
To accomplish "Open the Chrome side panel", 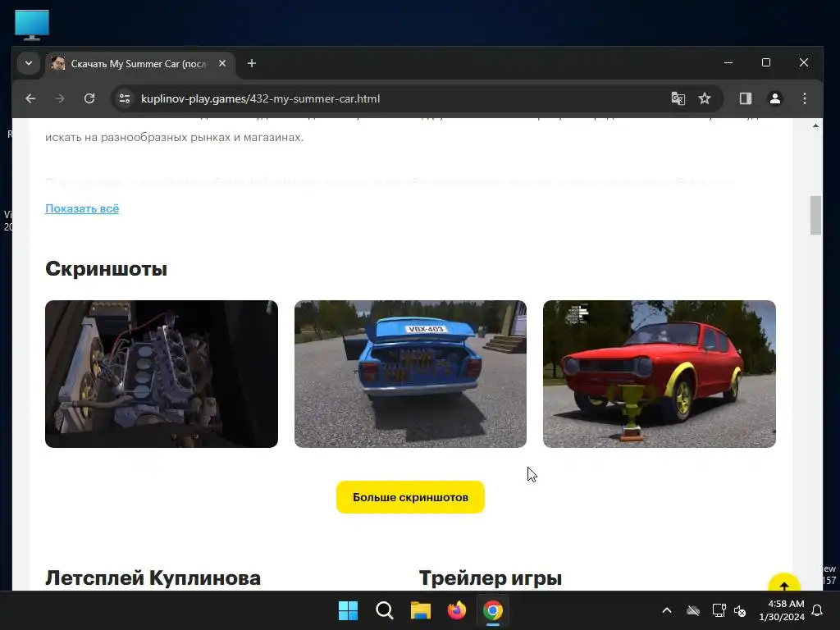I will click(x=745, y=98).
